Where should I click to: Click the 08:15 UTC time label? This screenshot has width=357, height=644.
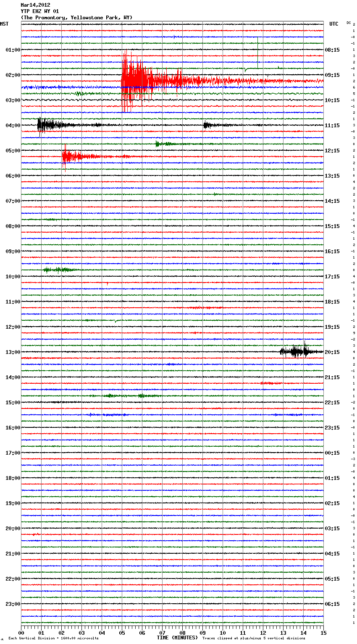pos(332,50)
